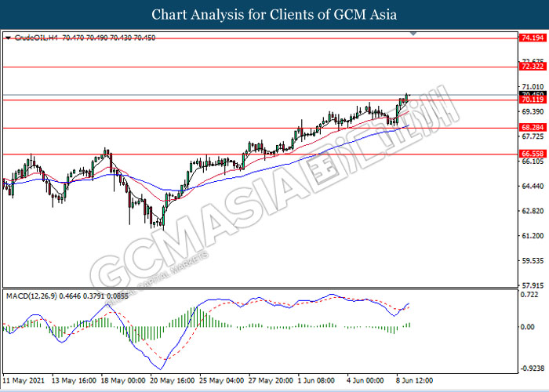Select the 68.284 price level label

click(533, 128)
